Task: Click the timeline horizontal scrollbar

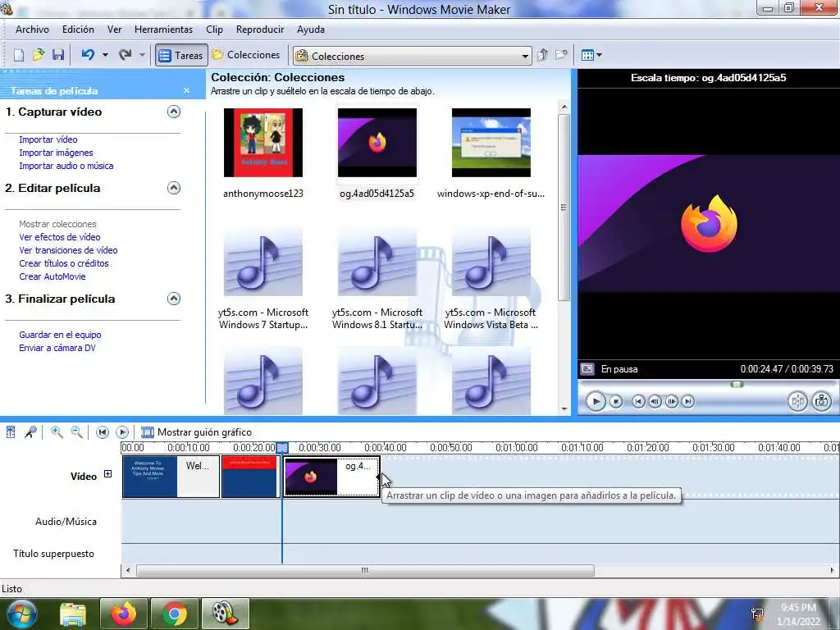Action: (365, 571)
